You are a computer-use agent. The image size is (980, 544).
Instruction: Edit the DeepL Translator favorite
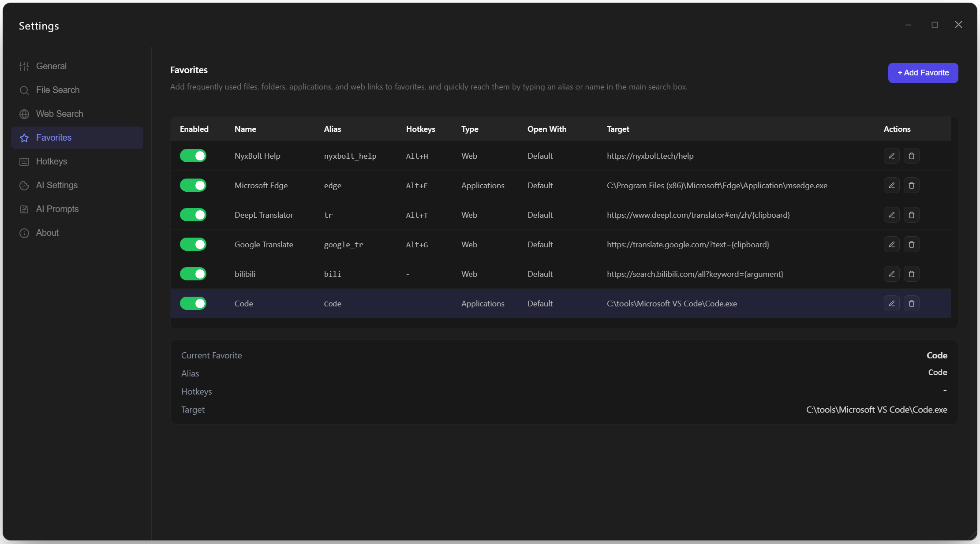(x=891, y=215)
